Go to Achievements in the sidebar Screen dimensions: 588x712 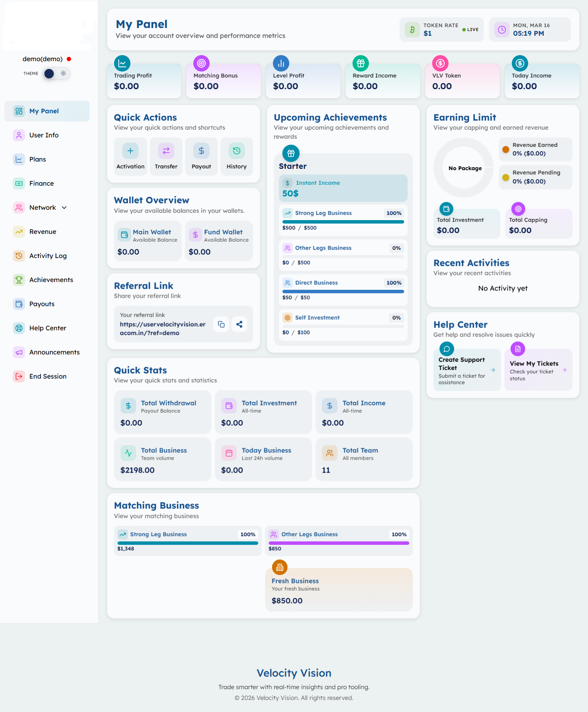click(51, 280)
